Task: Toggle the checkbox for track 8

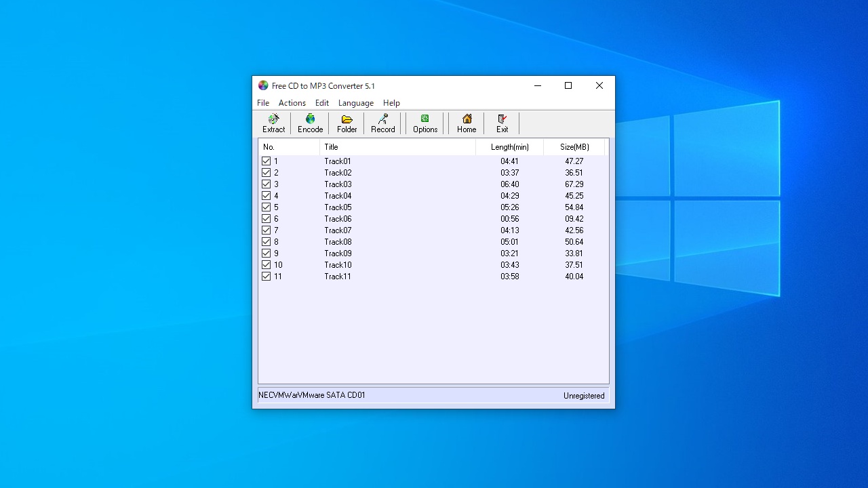Action: point(266,242)
